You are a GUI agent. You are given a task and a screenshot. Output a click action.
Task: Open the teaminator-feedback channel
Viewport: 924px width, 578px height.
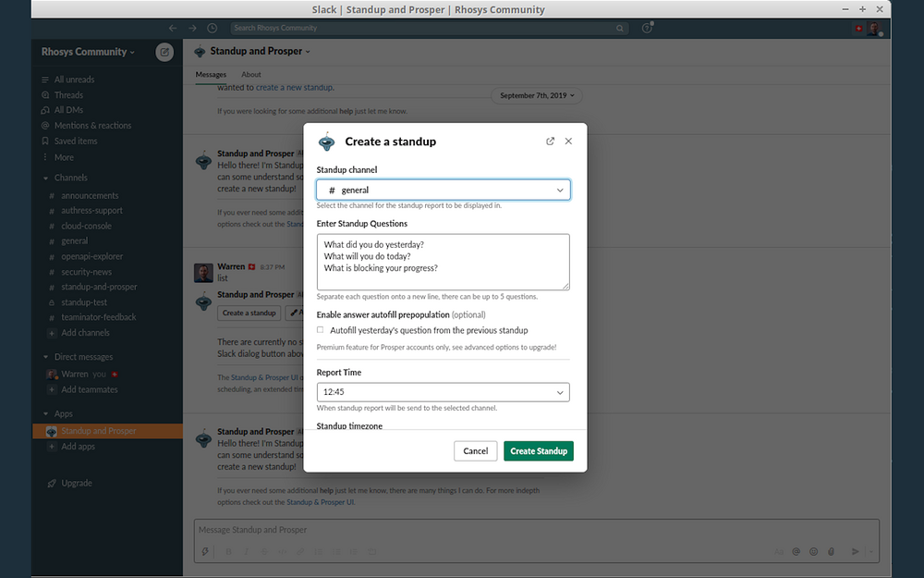99,317
